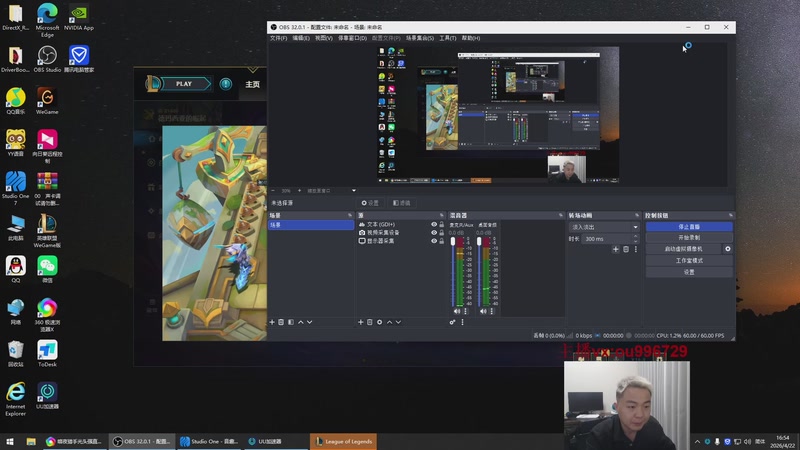This screenshot has width=800, height=450.
Task: Open OBS Studio desktop shortcut
Action: 47,59
